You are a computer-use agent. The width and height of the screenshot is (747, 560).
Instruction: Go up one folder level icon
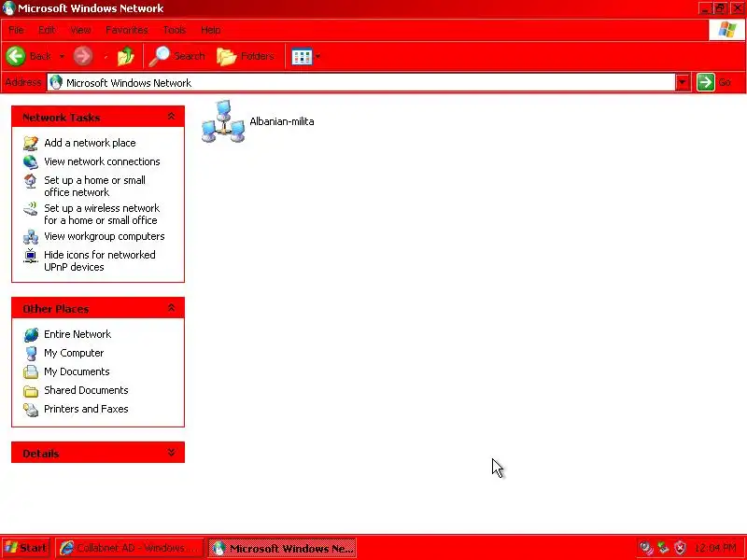(126, 56)
